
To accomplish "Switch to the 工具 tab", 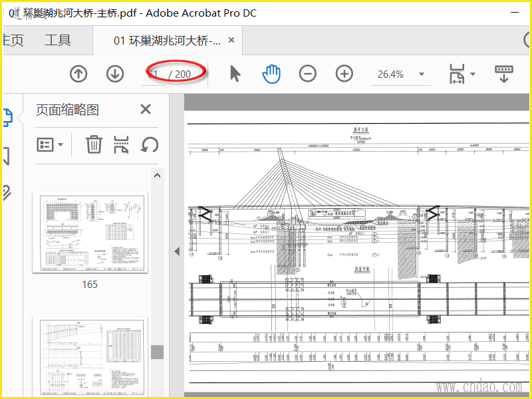I will click(58, 41).
